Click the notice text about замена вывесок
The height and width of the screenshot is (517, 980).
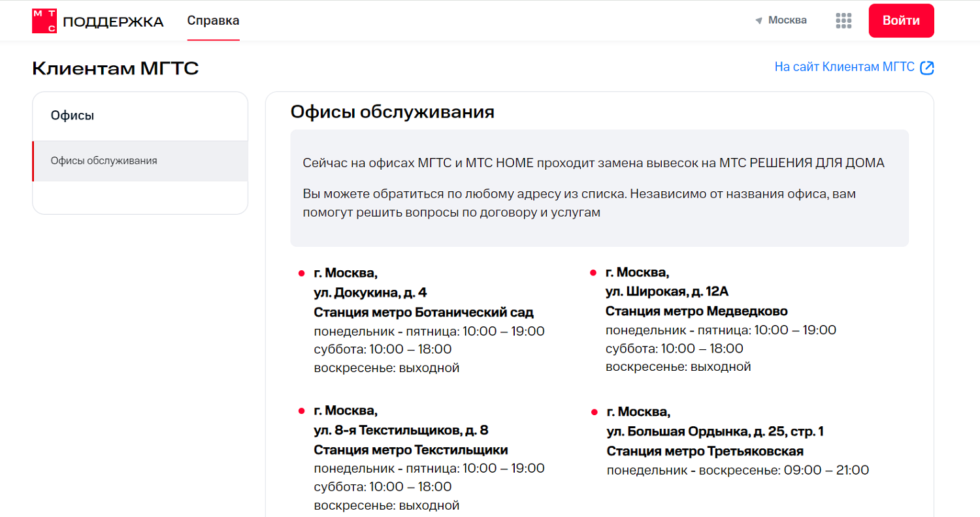pos(594,163)
